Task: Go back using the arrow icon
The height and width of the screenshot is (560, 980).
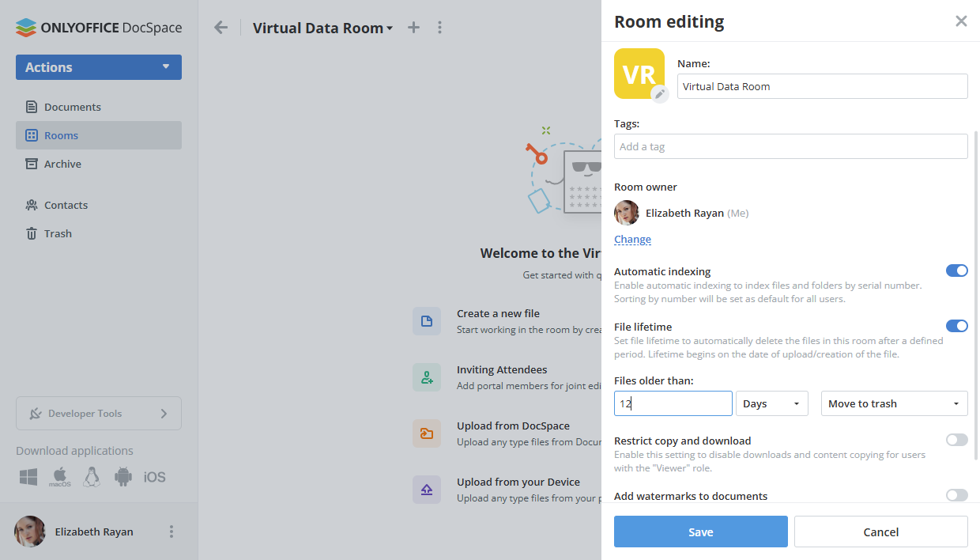Action: [x=220, y=28]
